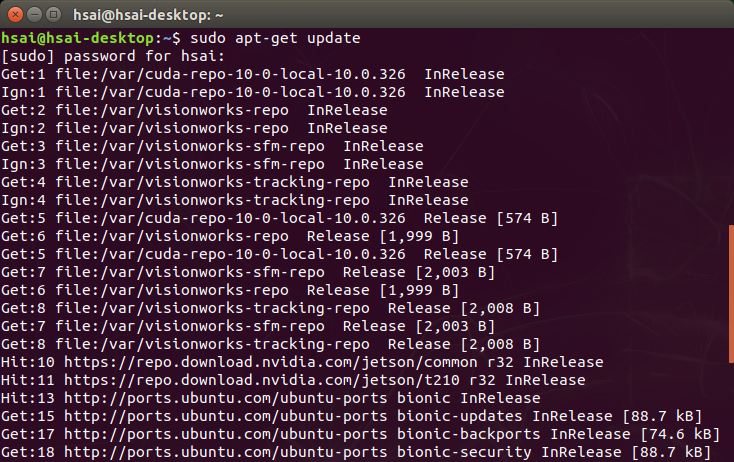734x462 pixels.
Task: Close the terminal window
Action: [x=15, y=15]
